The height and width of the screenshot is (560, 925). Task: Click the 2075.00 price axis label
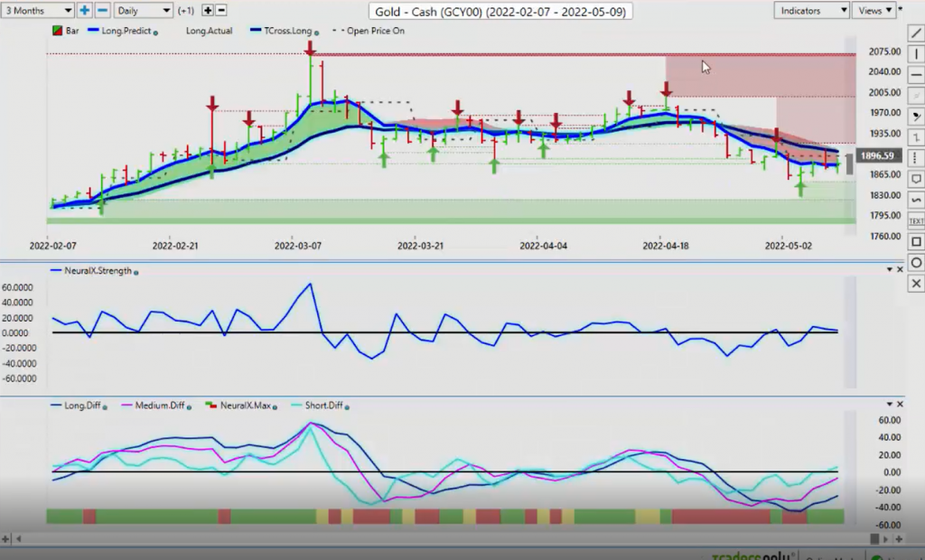(x=884, y=51)
